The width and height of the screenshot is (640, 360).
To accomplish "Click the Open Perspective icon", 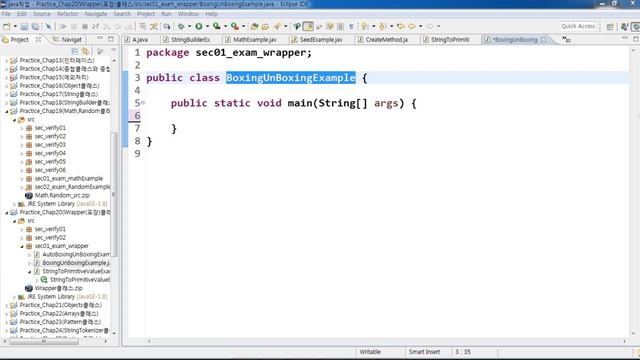I will coord(610,27).
